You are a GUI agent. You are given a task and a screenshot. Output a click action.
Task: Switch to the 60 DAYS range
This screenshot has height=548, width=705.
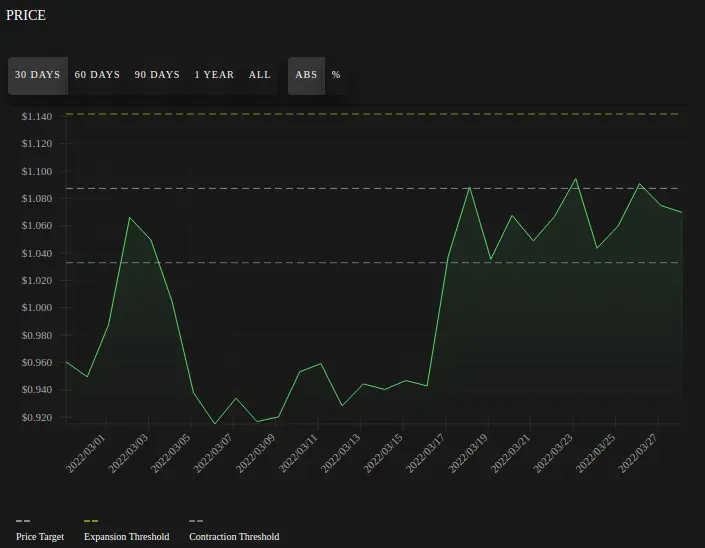click(x=97, y=76)
